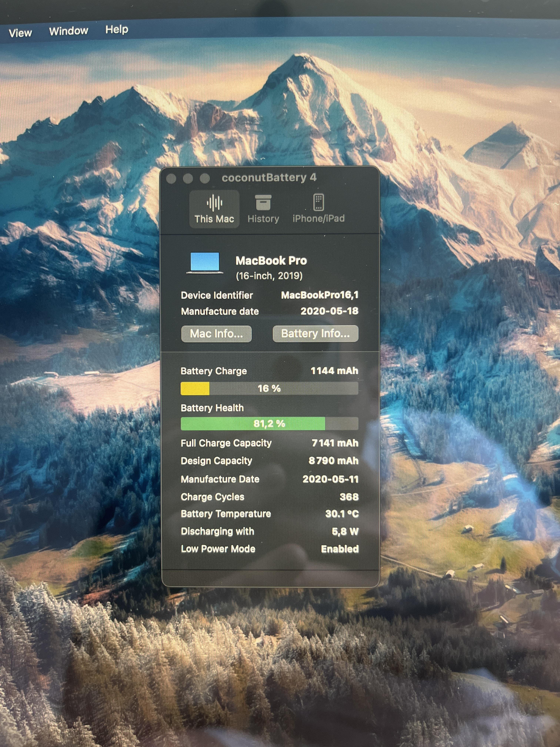The height and width of the screenshot is (747, 560).
Task: Click the coconutBattery 4 title bar text
Action: coord(269,178)
